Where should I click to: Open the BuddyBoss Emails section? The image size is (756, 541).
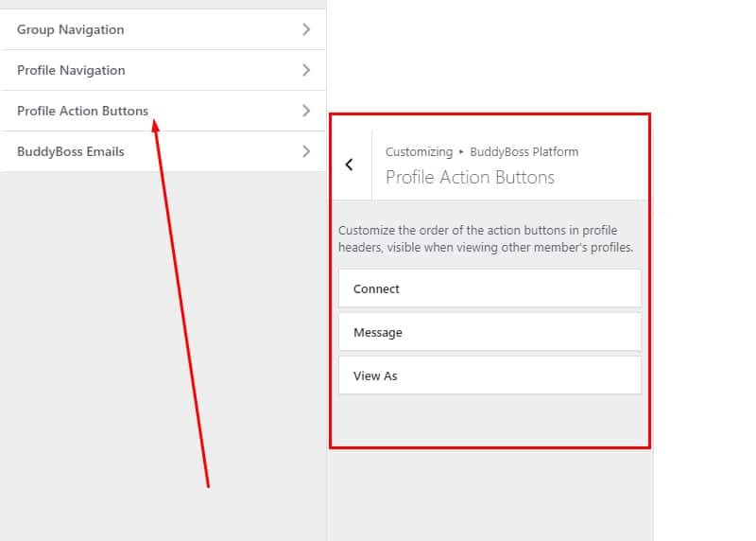pyautogui.click(x=163, y=151)
